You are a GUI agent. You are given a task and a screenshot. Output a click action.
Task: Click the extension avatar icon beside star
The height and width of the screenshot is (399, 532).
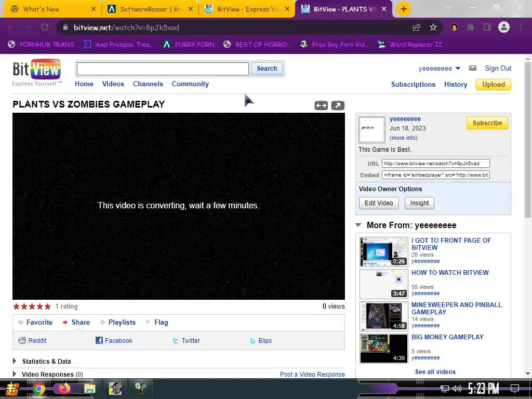(454, 27)
